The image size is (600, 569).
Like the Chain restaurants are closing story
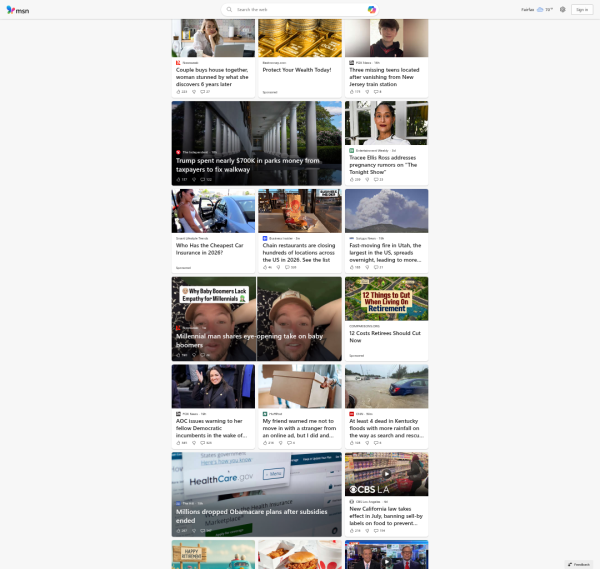point(265,267)
